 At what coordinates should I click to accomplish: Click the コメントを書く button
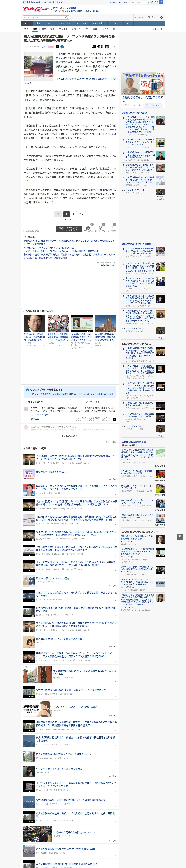tap(93, 402)
